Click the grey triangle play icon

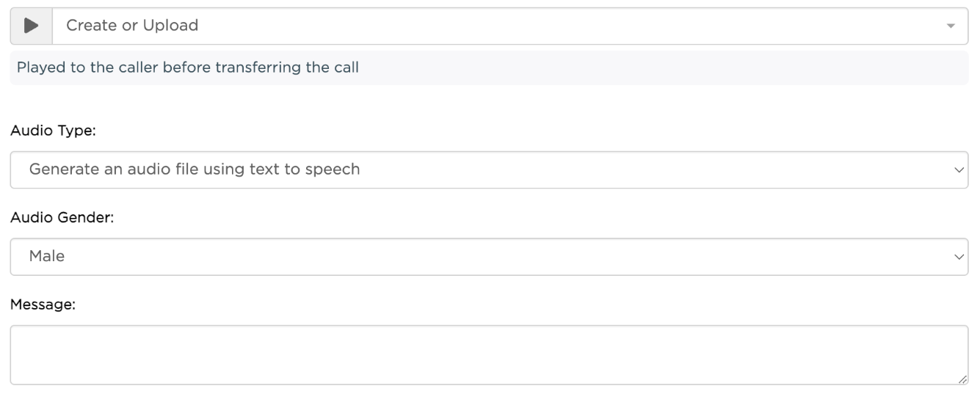pyautogui.click(x=31, y=26)
